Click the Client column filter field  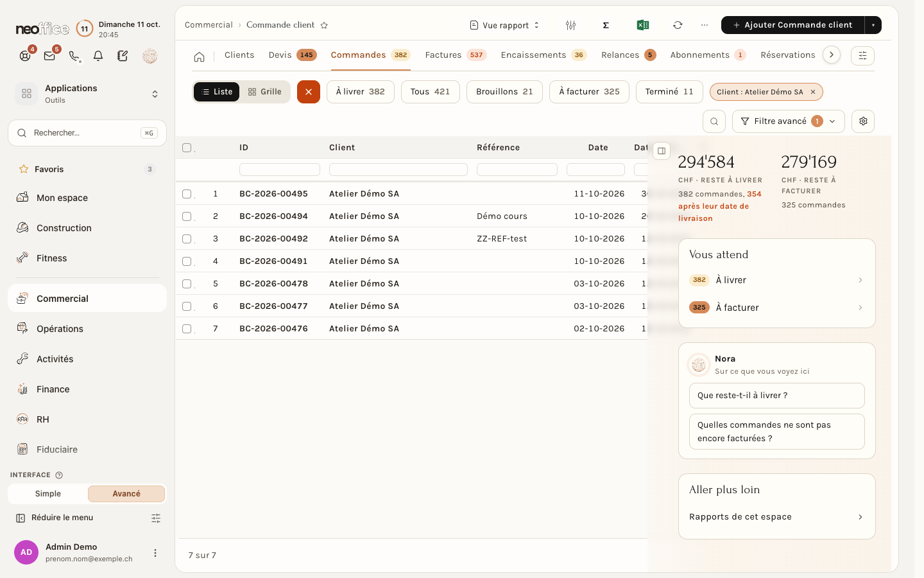click(398, 170)
